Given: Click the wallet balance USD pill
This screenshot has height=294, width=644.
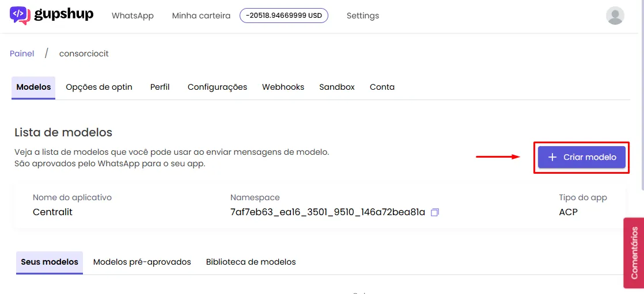Looking at the screenshot, I should 284,16.
